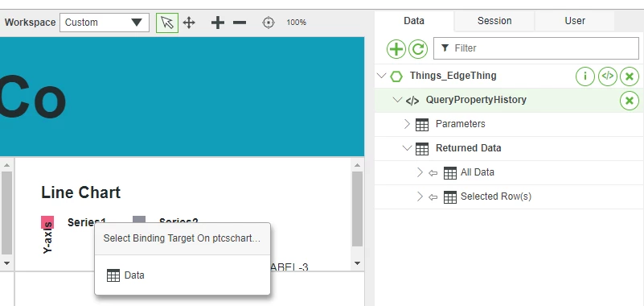The width and height of the screenshot is (644, 306).
Task: Remove QueryPropertyHistory service with X
Action: point(630,101)
